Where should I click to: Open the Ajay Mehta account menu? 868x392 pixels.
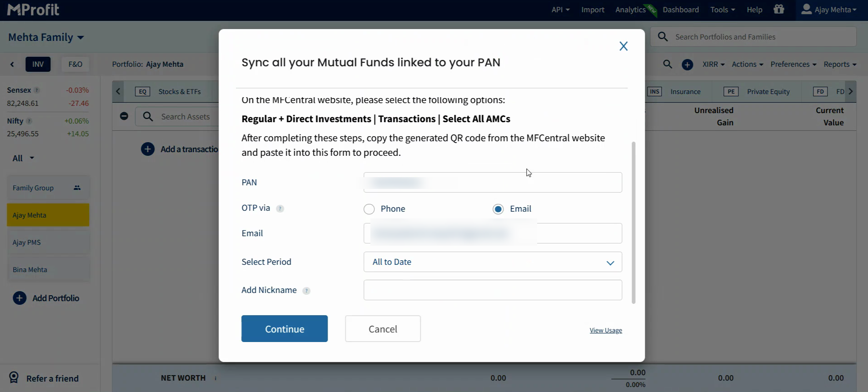pos(828,10)
